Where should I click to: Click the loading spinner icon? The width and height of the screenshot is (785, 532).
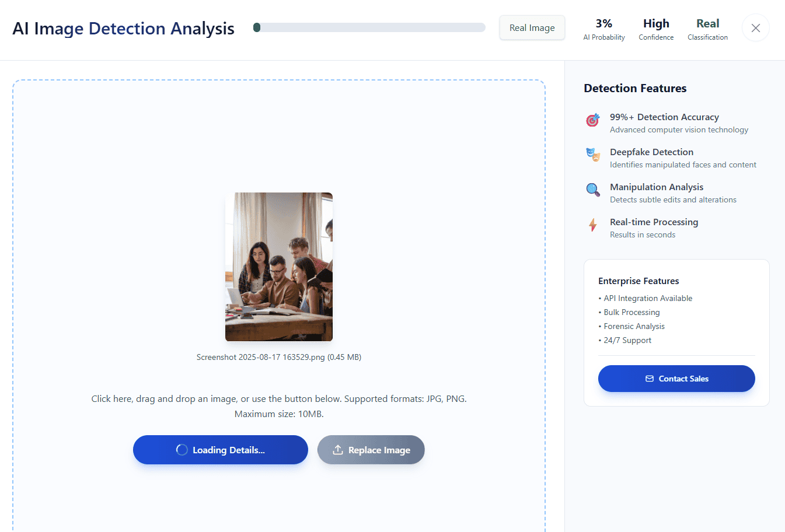pyautogui.click(x=182, y=450)
